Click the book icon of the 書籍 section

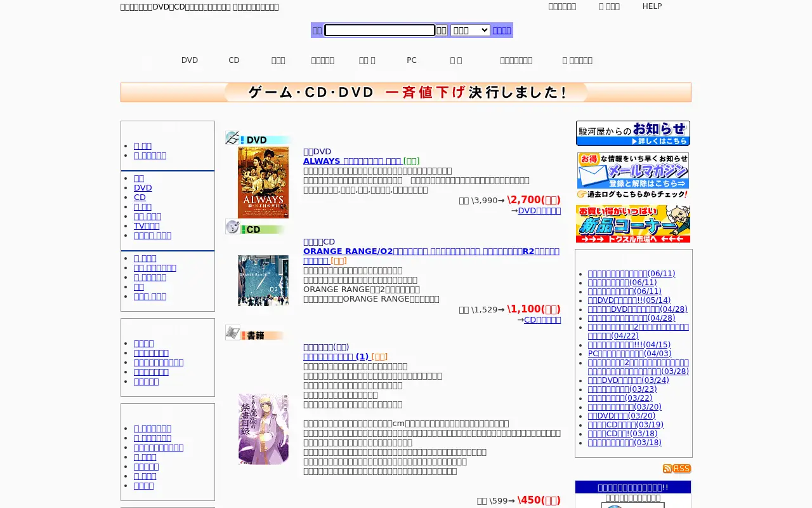(233, 332)
